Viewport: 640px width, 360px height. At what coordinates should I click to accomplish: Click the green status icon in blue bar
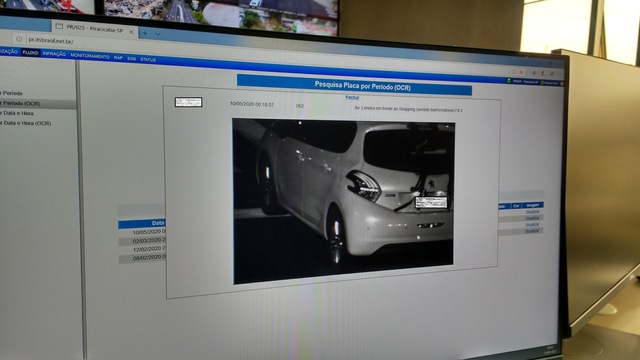(x=509, y=81)
